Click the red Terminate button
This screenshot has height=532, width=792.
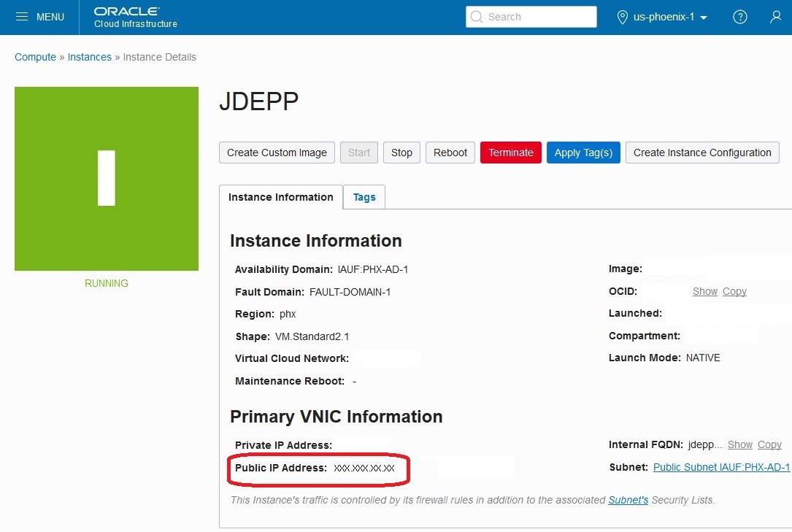click(x=511, y=153)
